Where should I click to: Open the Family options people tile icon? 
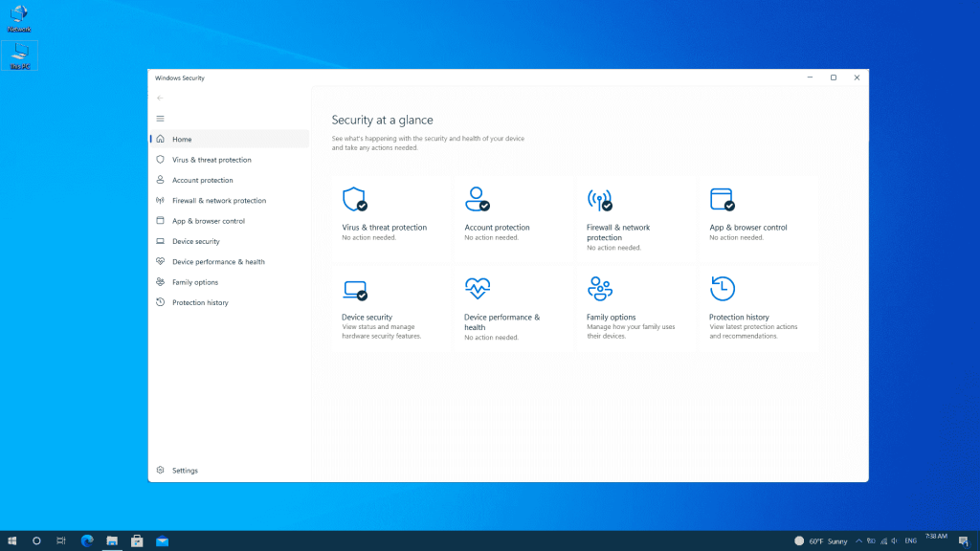coord(599,289)
